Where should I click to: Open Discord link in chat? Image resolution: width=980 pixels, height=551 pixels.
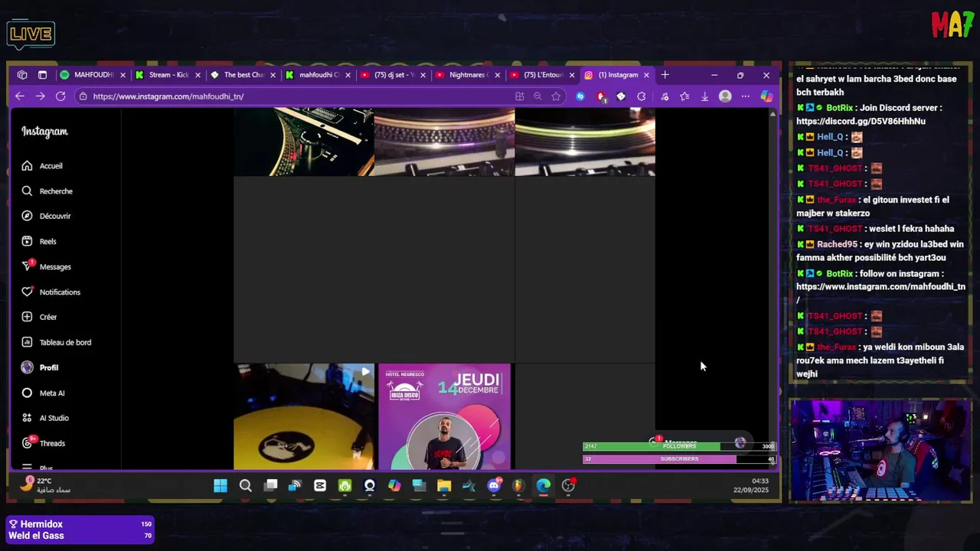[x=861, y=121]
